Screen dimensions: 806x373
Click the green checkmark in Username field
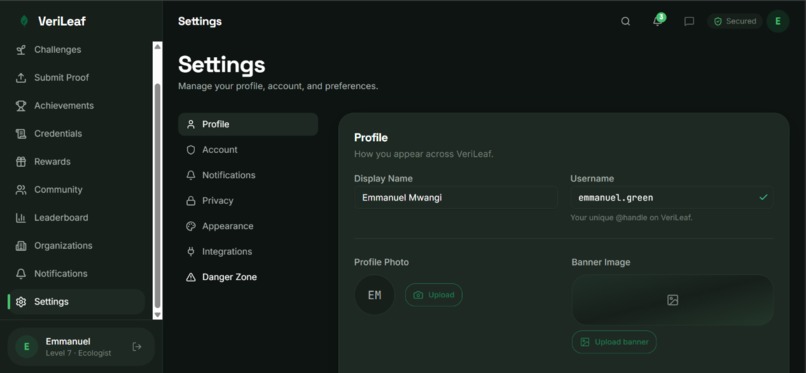pos(763,197)
